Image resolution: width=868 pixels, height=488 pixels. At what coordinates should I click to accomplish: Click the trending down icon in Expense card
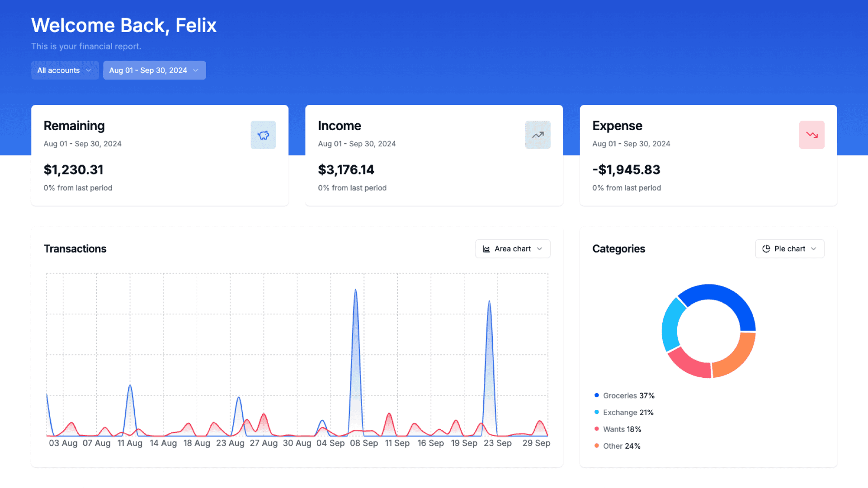(x=811, y=135)
